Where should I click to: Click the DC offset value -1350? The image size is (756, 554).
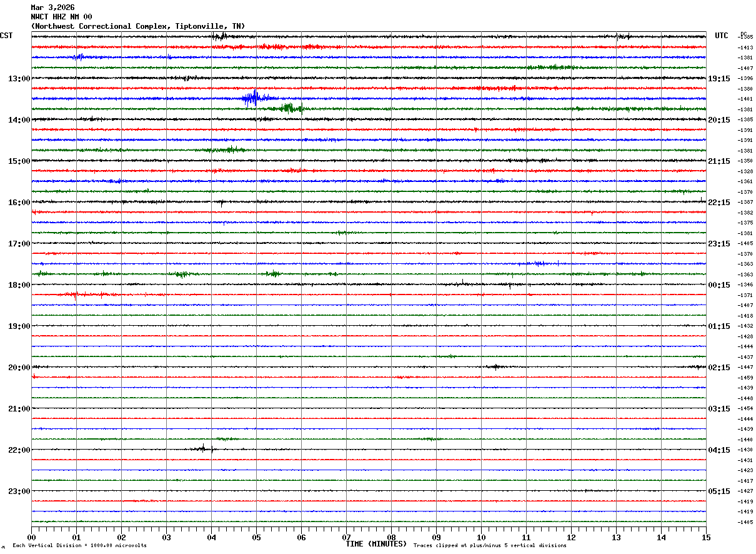pyautogui.click(x=745, y=161)
